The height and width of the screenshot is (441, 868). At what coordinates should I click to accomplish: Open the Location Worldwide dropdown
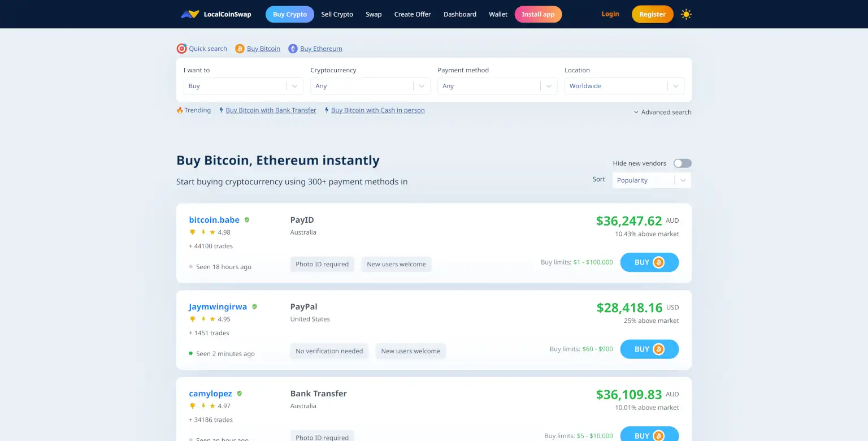click(x=624, y=86)
